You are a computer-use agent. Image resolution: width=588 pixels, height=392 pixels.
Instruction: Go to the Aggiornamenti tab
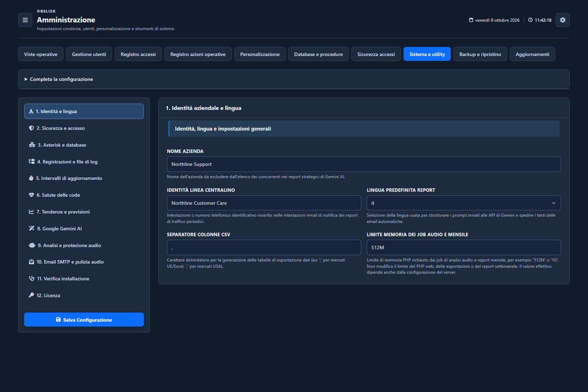[532, 54]
